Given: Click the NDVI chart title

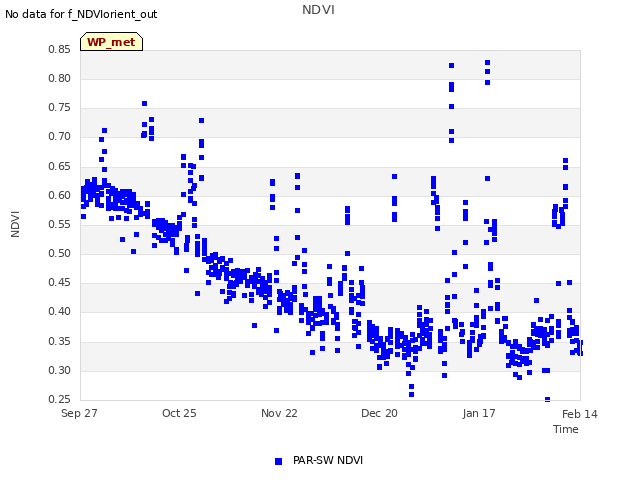Looking at the screenshot, I should (318, 9).
